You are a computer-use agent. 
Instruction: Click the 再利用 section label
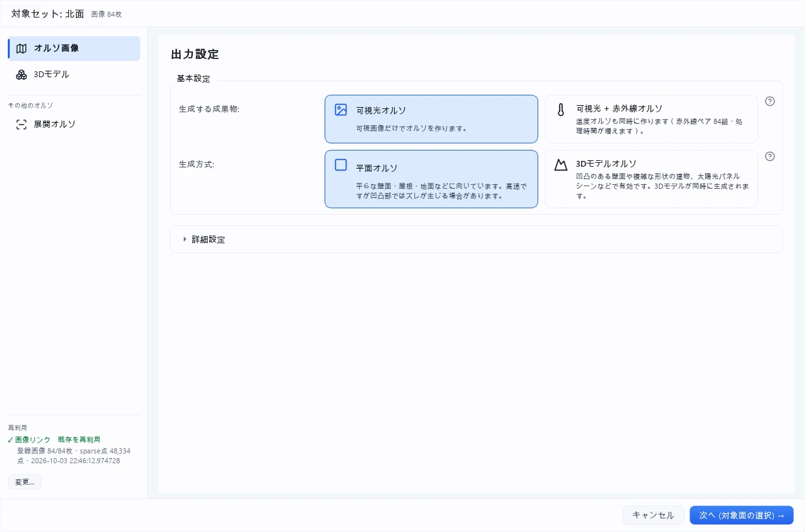[x=18, y=428]
